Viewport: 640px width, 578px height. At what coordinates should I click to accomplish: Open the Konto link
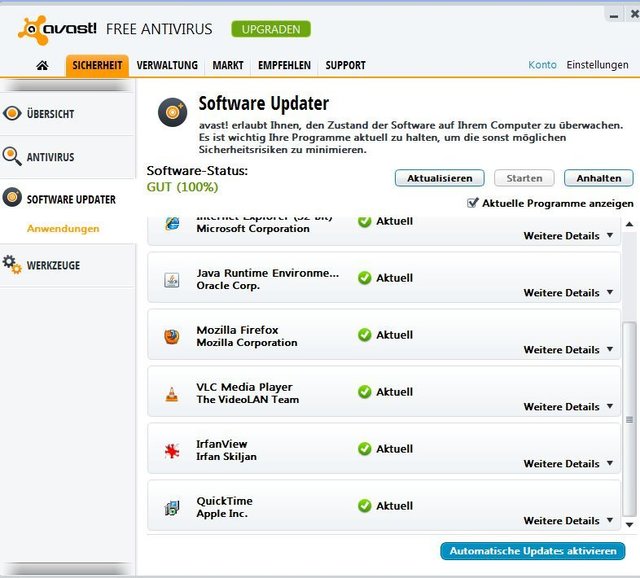tap(542, 65)
